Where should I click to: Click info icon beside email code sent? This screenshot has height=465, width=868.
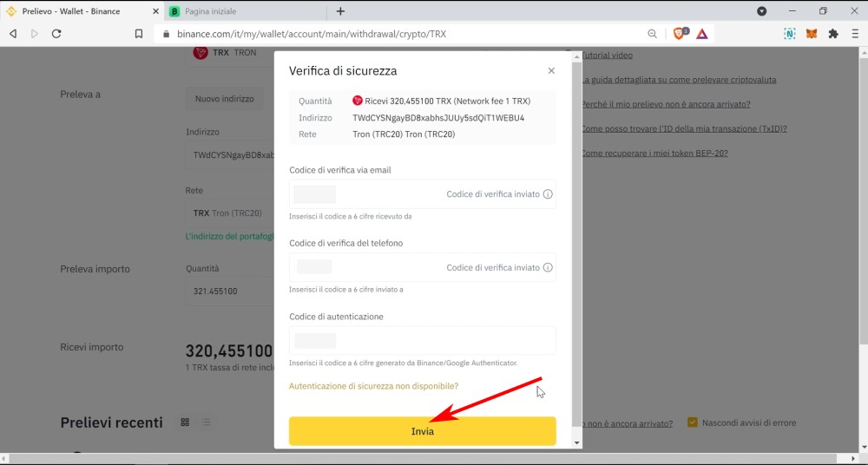click(548, 194)
